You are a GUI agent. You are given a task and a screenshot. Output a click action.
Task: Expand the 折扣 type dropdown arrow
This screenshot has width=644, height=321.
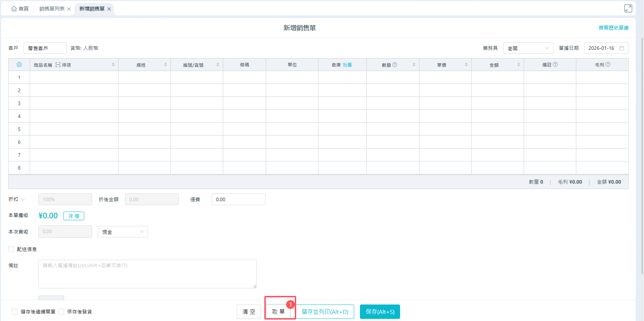coord(23,199)
